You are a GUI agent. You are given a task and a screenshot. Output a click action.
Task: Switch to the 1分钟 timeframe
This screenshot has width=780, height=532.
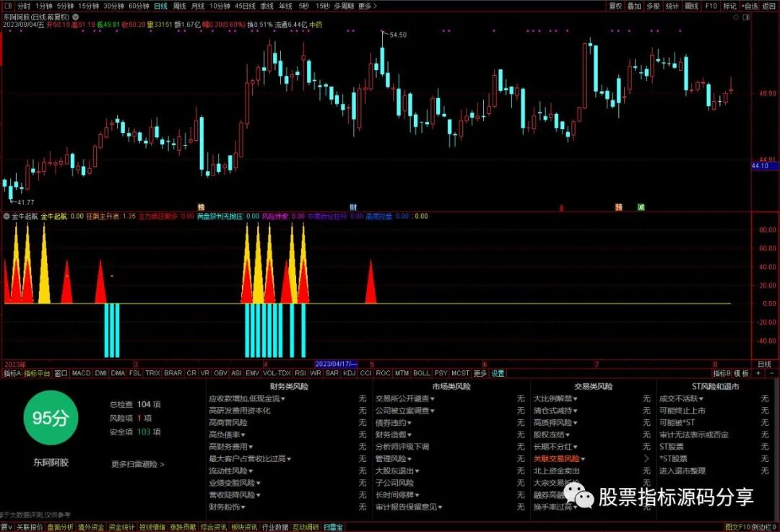point(44,6)
